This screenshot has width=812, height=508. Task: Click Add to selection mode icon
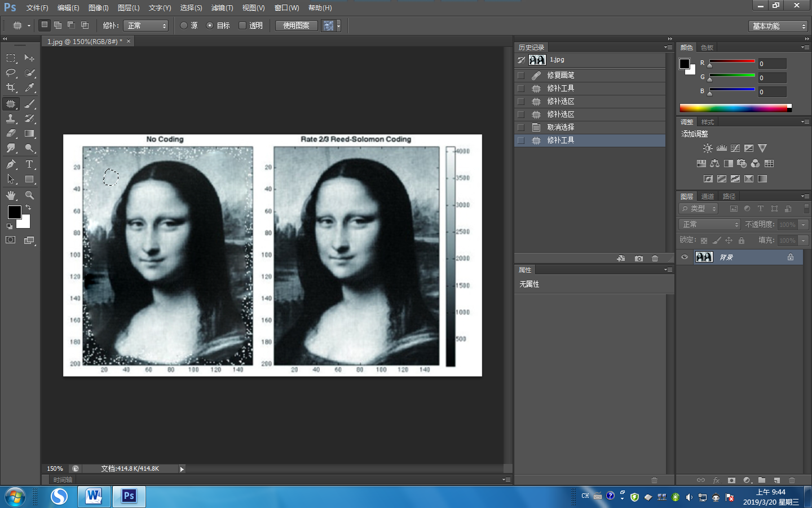tap(58, 25)
